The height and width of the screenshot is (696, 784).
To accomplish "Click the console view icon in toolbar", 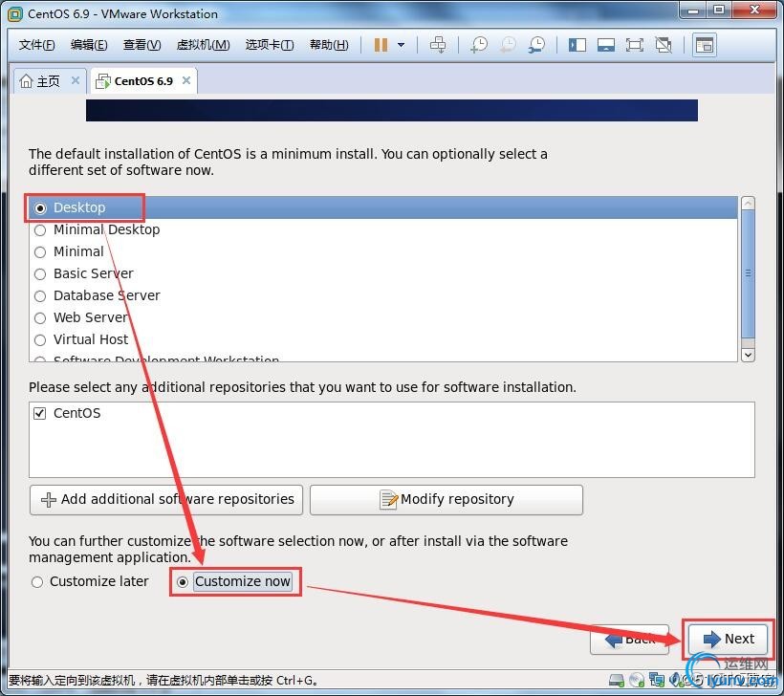I will point(705,45).
